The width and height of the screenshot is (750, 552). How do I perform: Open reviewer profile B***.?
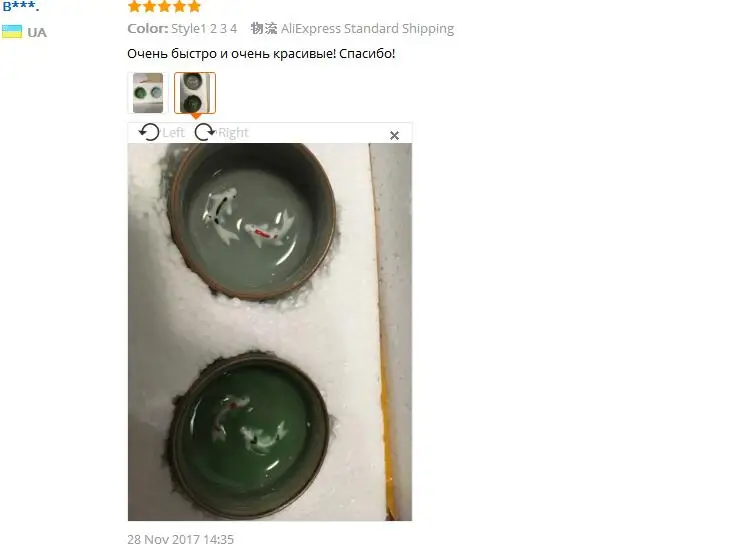coord(21,7)
